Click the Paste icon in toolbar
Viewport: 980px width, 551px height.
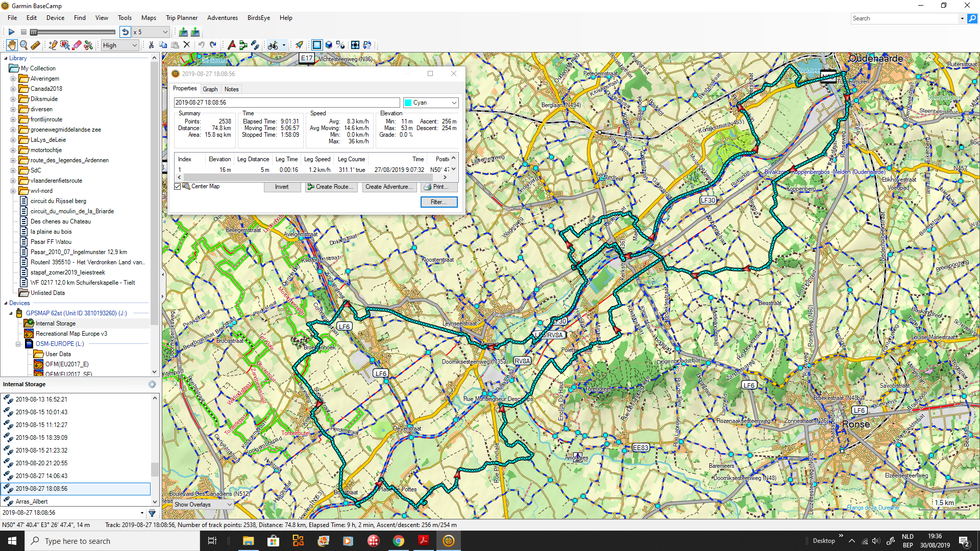(175, 45)
